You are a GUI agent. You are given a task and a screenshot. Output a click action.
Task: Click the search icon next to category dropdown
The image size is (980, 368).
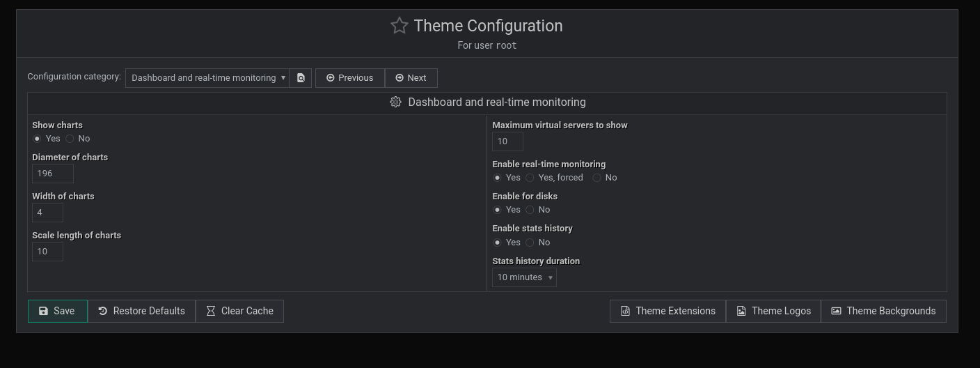(301, 78)
